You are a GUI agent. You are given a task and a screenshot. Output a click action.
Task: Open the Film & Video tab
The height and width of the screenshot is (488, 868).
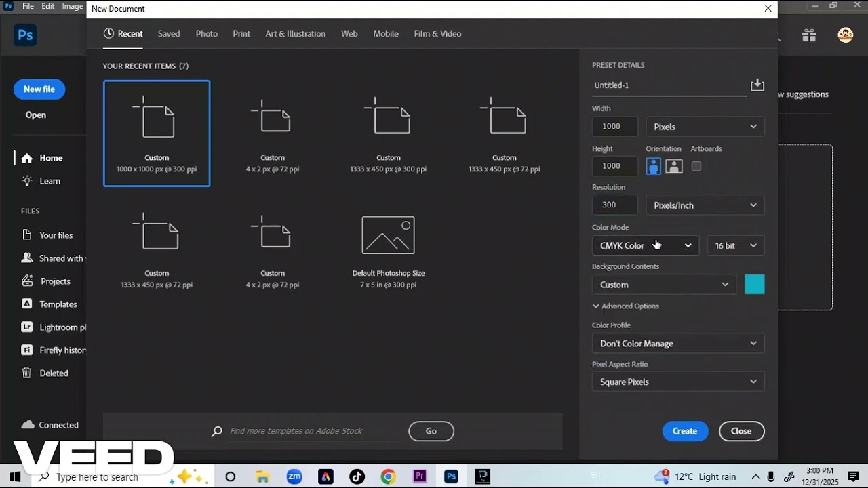pyautogui.click(x=437, y=34)
